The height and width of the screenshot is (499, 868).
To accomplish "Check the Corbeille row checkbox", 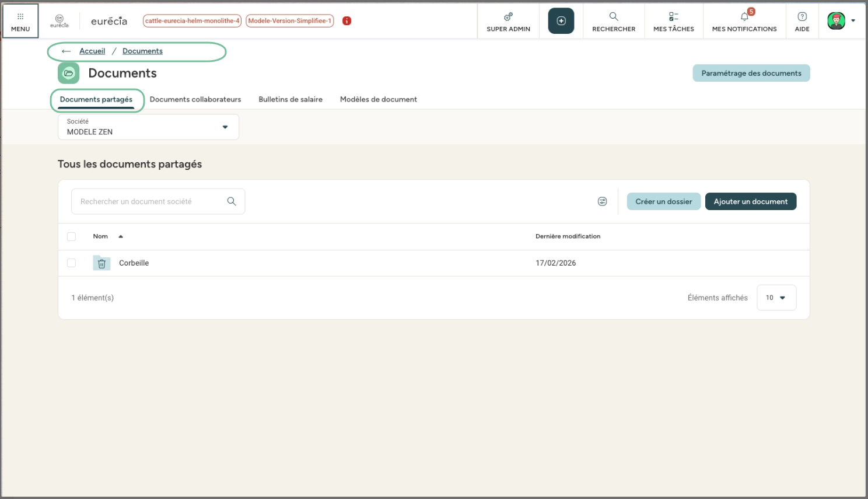I will coord(71,263).
